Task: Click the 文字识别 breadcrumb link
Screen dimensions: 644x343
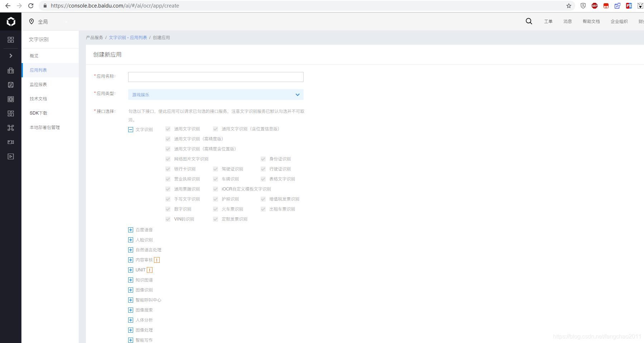Action: [x=117, y=38]
